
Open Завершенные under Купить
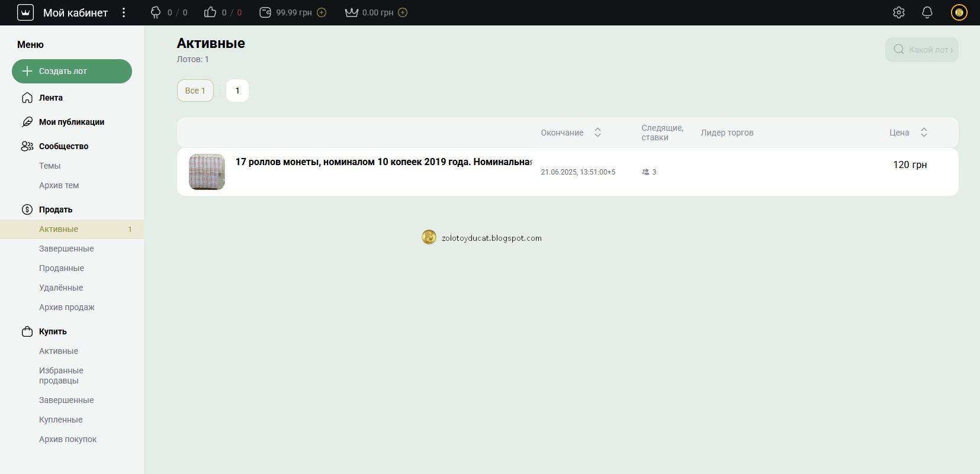66,400
